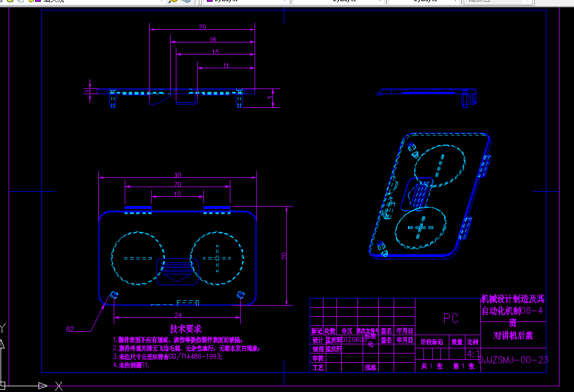Select the 16 dimension in the top side view
Viewport: 574px width, 392px height.
pos(213,40)
